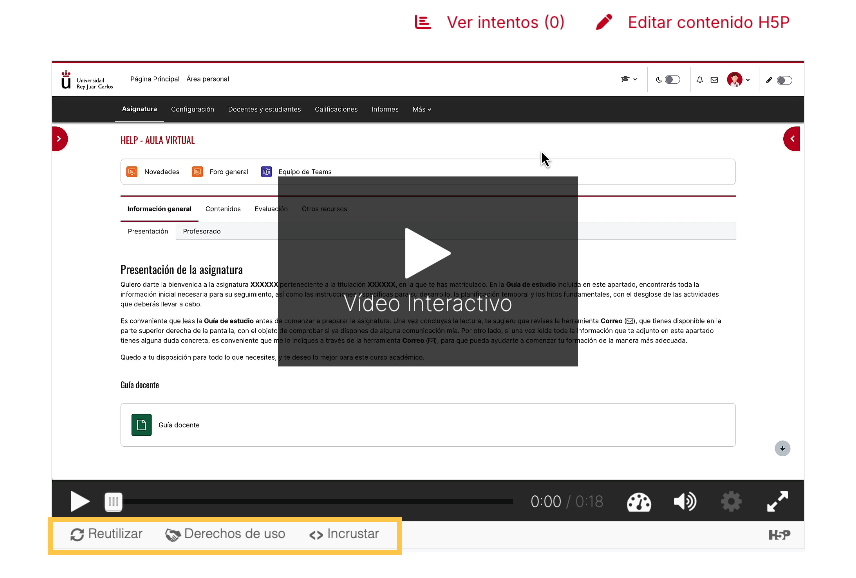Click the notification bell in the header

[x=700, y=80]
